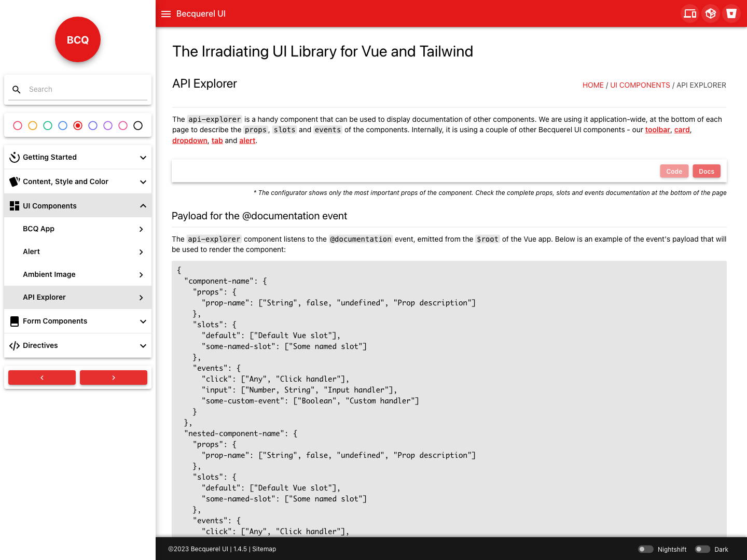
Task: Open the Bitbucket repository icon
Action: [x=731, y=13]
